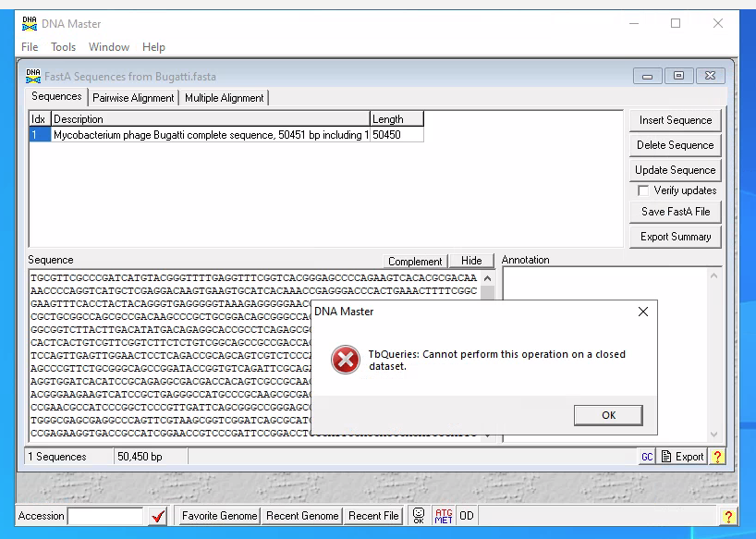Click the help icon at bottom-right of main window
The width and height of the screenshot is (756, 539).
[x=728, y=516]
